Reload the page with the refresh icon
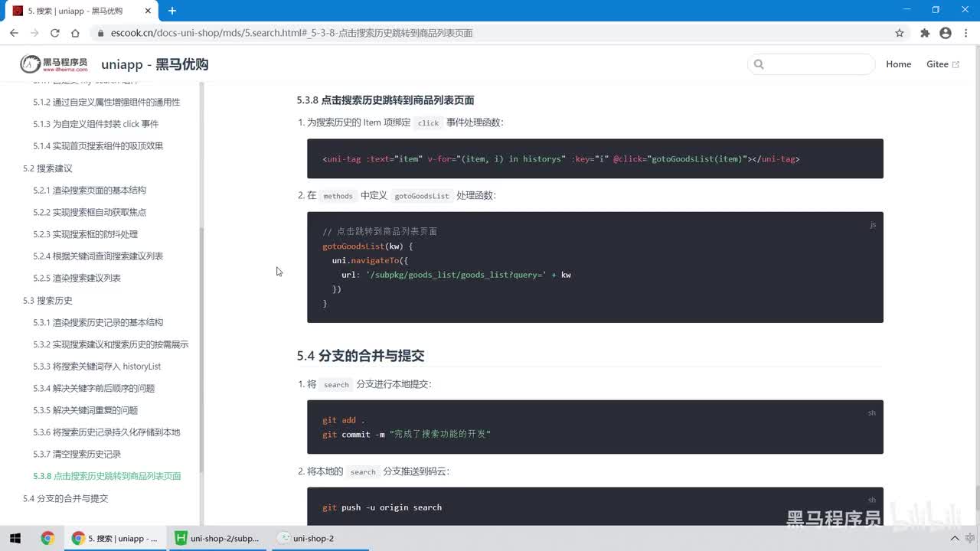The height and width of the screenshot is (551, 980). 54,33
